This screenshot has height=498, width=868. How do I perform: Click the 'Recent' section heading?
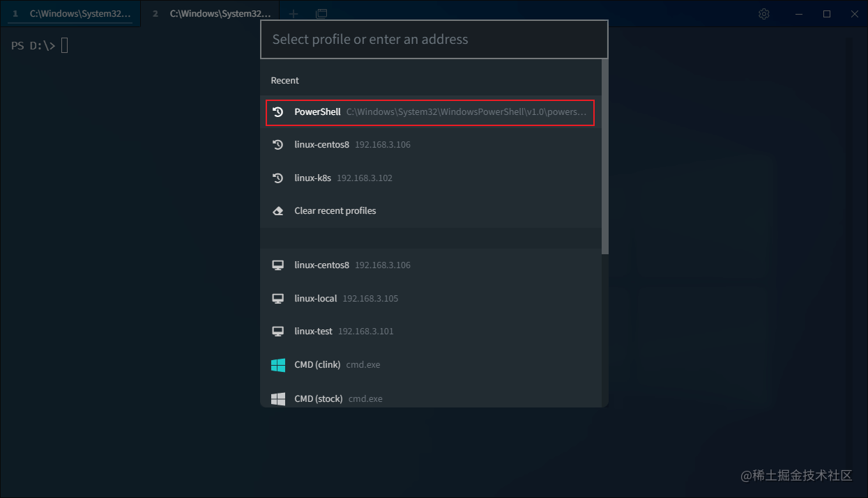(284, 81)
